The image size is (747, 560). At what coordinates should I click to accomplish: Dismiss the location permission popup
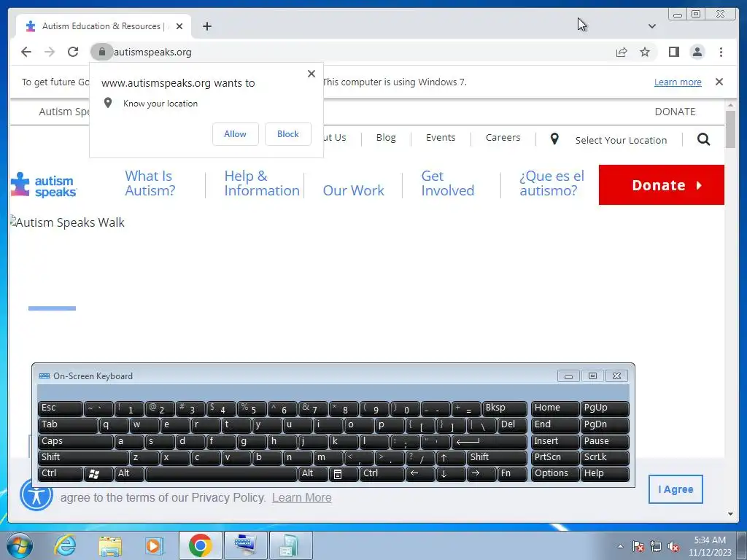click(311, 74)
